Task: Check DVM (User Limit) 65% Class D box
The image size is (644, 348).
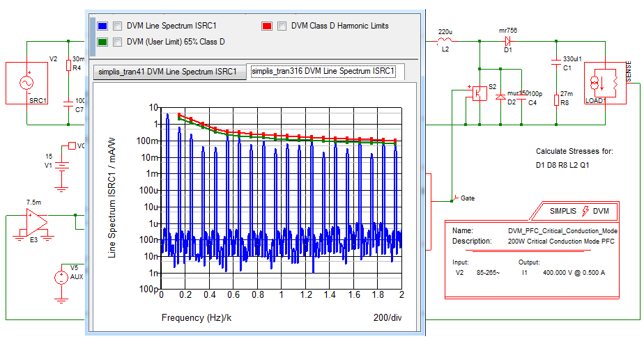Action: click(118, 42)
